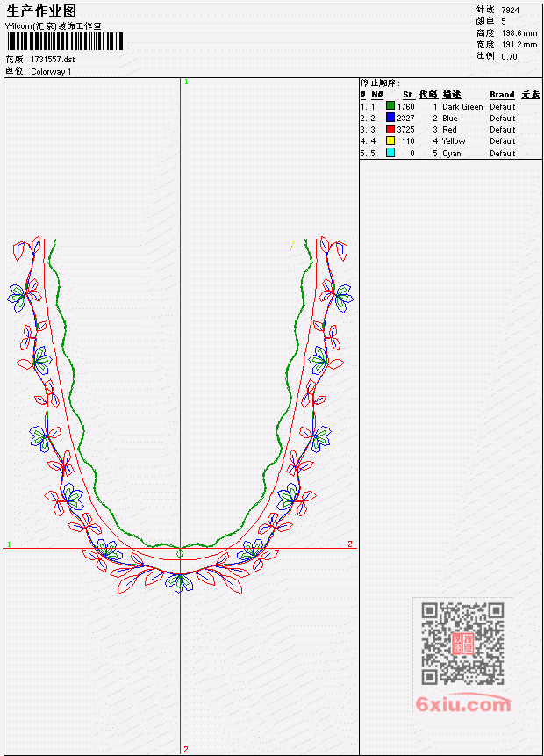Click the barcode under the studio name
Viewport: 544px width, 756px height.
click(65, 42)
